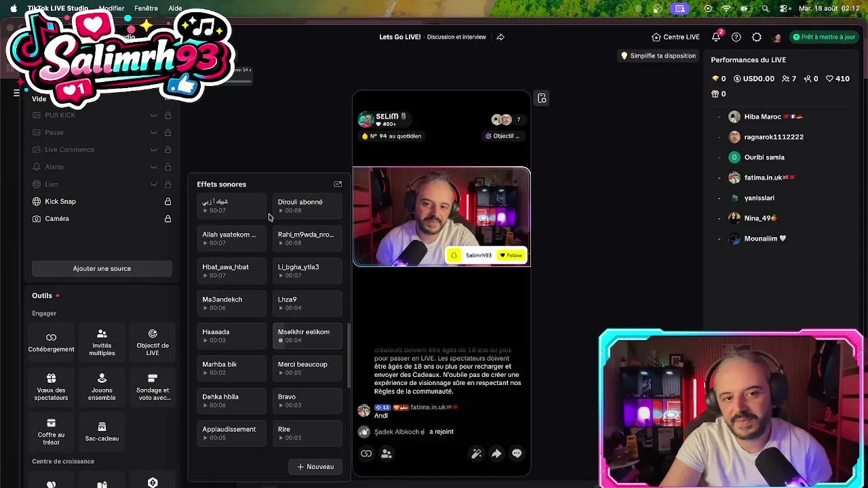Open the Vœux des spectateurs tool
Image resolution: width=868 pixels, height=488 pixels.
[x=51, y=387]
